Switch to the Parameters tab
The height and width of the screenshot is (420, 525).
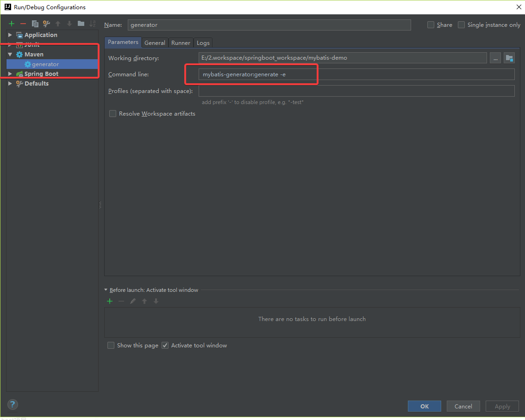coord(123,42)
